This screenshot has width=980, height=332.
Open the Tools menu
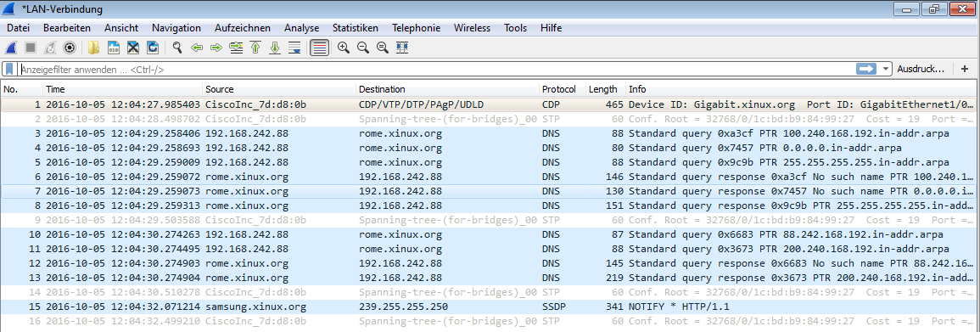(516, 28)
